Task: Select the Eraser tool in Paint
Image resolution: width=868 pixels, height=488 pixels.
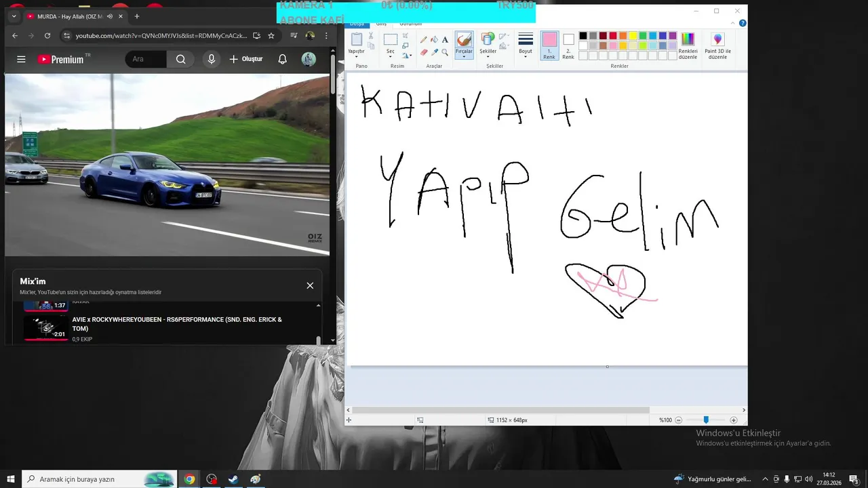Action: 424,52
